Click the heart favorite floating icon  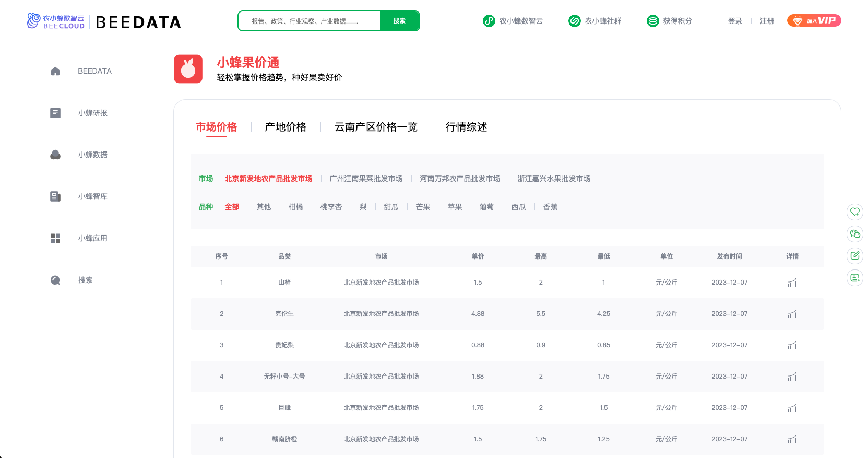[x=854, y=212]
